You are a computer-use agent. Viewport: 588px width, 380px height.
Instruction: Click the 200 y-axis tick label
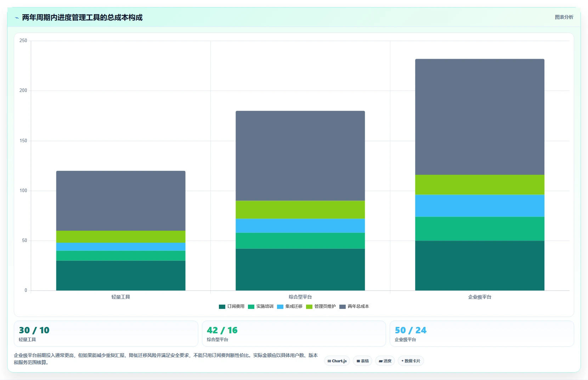point(23,91)
